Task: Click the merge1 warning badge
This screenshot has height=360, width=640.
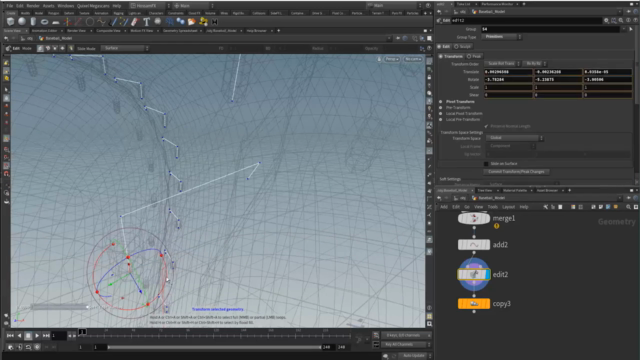Action: coord(496,226)
